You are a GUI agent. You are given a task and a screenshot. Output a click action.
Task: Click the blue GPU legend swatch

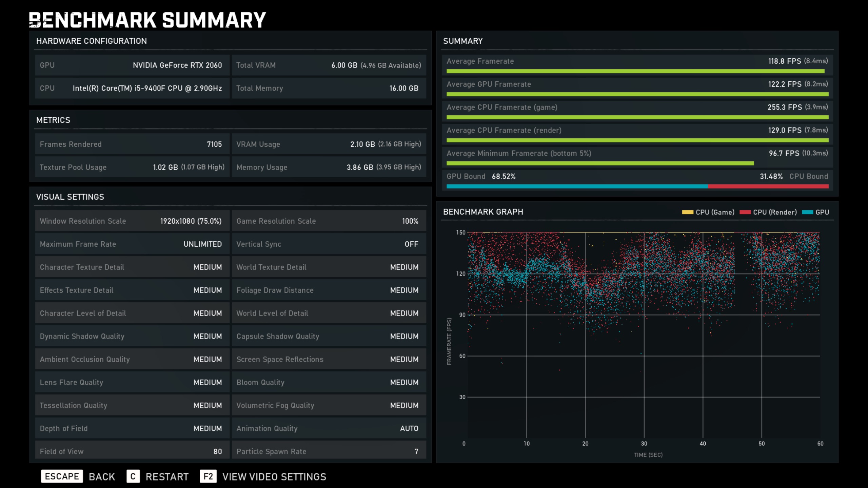[807, 212]
